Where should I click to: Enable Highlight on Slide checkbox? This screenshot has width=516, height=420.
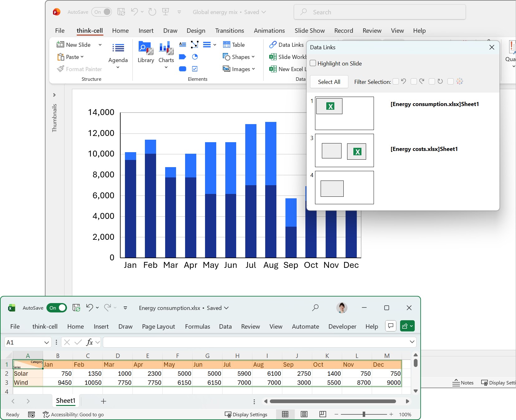pyautogui.click(x=313, y=63)
